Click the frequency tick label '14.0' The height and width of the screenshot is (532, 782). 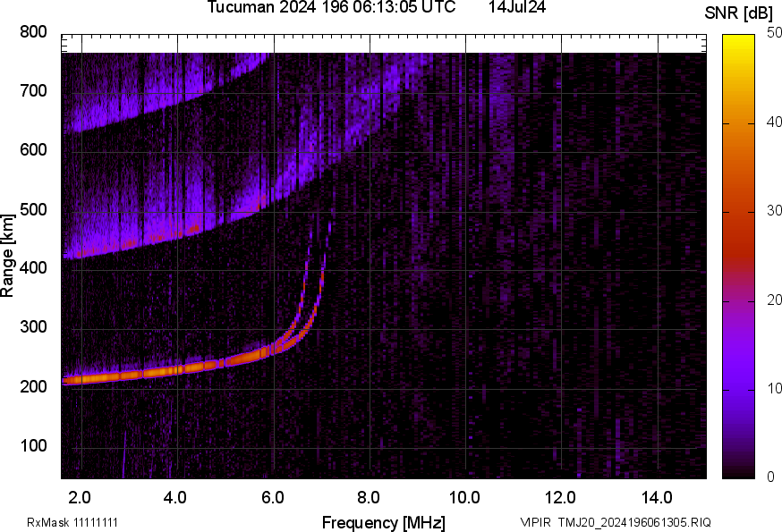[x=657, y=498]
